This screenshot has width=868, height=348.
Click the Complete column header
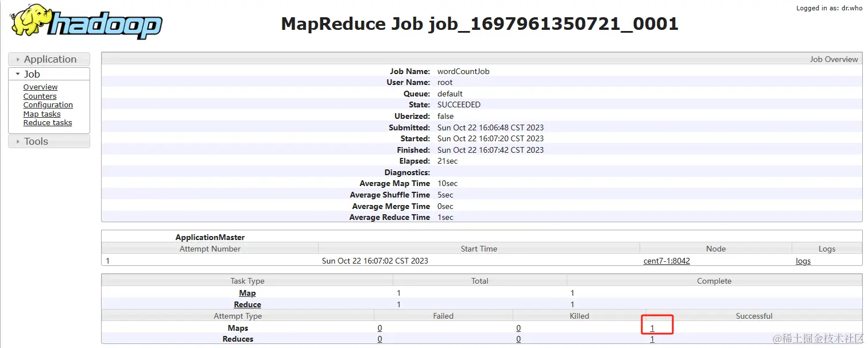point(714,281)
